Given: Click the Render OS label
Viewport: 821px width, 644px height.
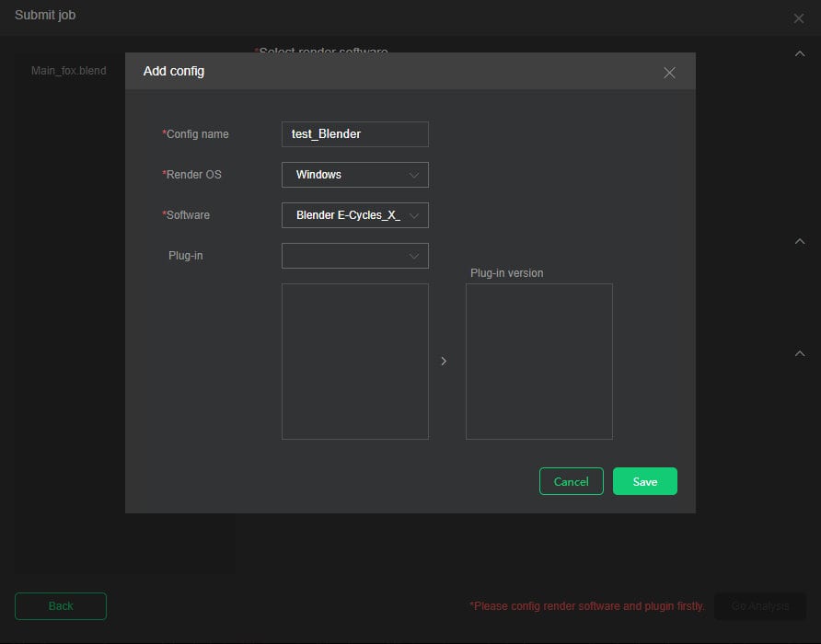Looking at the screenshot, I should pos(191,175).
